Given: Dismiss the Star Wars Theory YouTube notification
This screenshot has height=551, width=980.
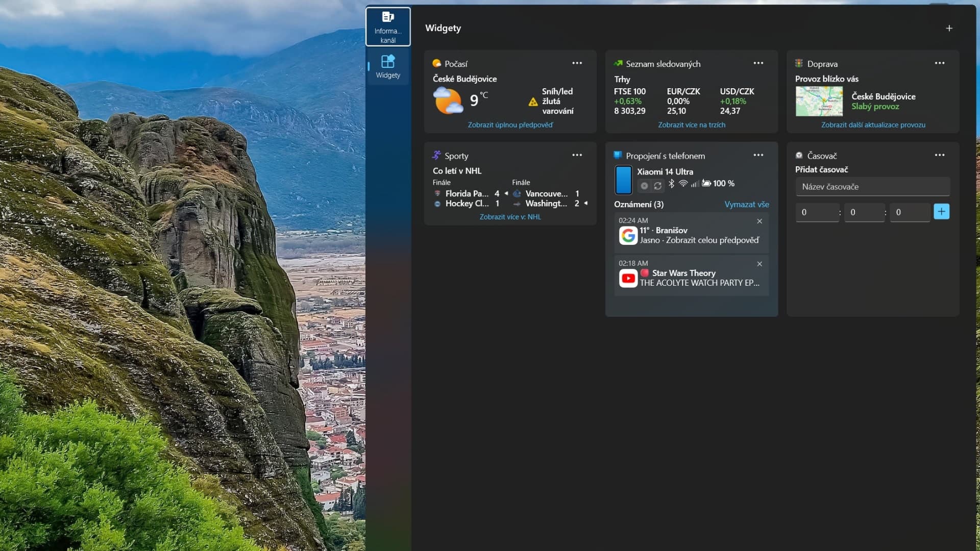Looking at the screenshot, I should [759, 264].
